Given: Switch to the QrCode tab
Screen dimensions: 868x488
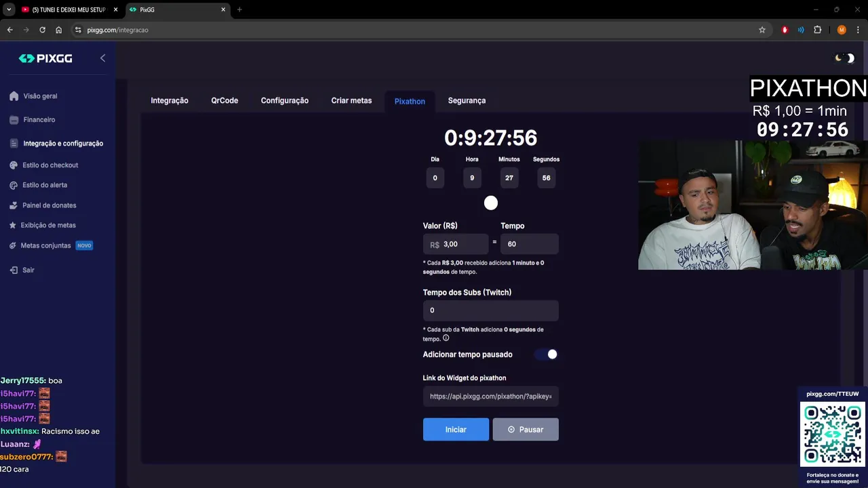Looking at the screenshot, I should point(224,100).
